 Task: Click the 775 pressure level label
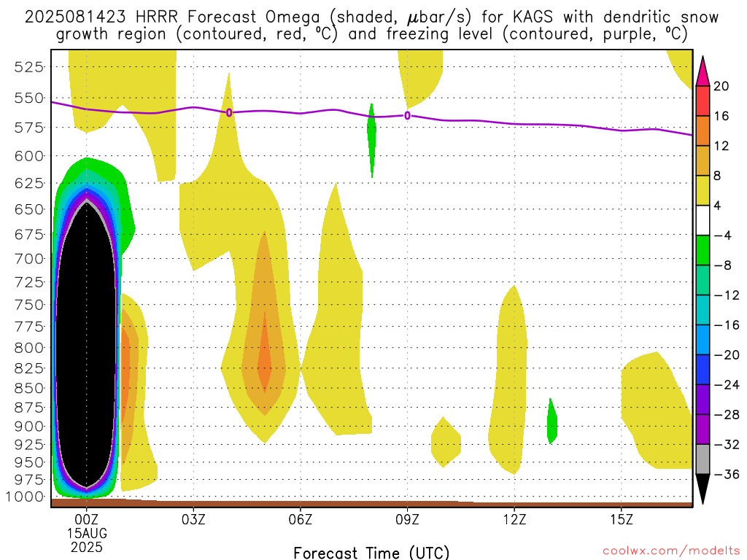tap(29, 326)
